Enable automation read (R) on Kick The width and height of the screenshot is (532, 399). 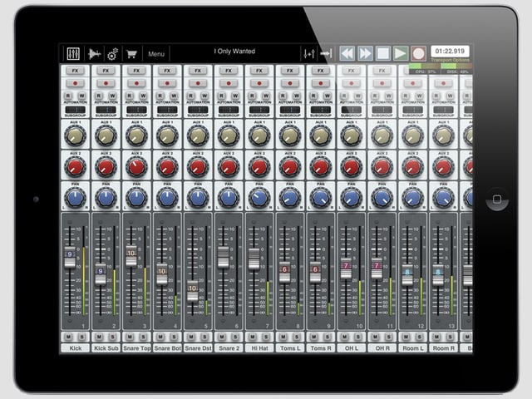coord(68,96)
